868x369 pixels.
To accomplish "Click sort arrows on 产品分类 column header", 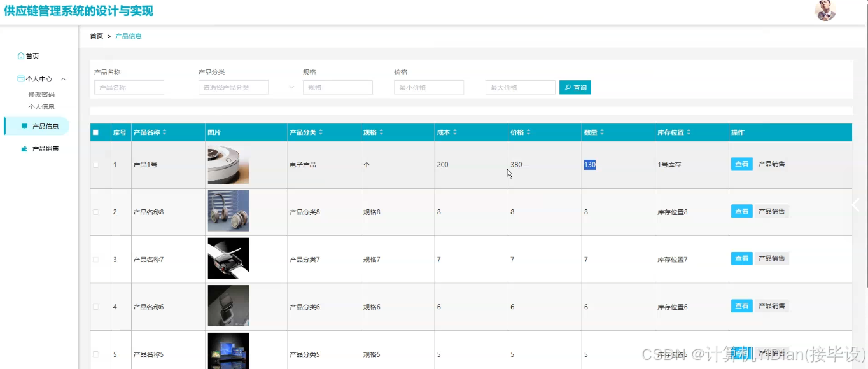I will tap(321, 132).
